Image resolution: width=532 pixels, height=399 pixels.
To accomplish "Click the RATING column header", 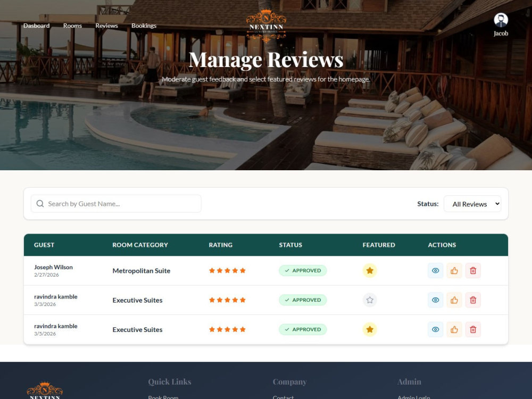I will (x=221, y=245).
